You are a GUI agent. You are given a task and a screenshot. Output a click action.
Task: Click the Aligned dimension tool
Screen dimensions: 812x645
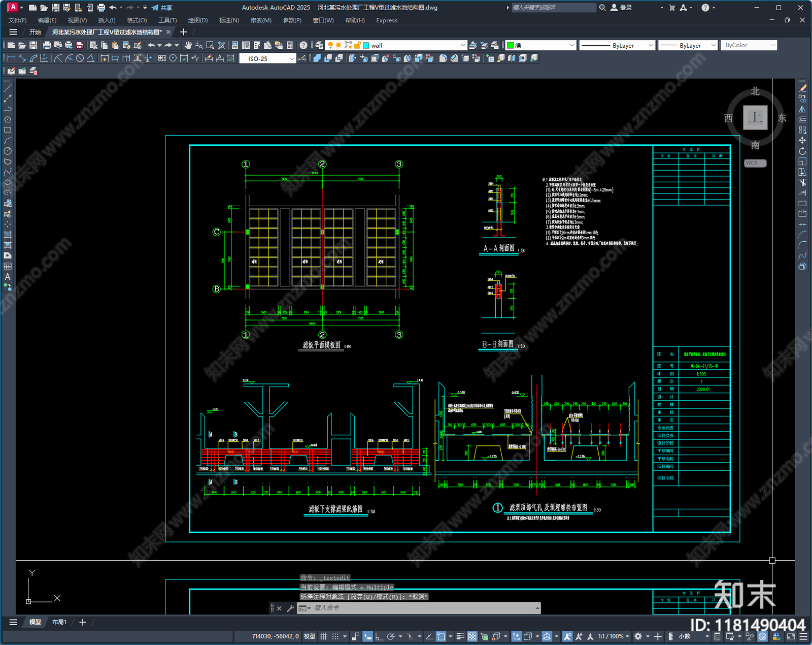pyautogui.click(x=22, y=58)
